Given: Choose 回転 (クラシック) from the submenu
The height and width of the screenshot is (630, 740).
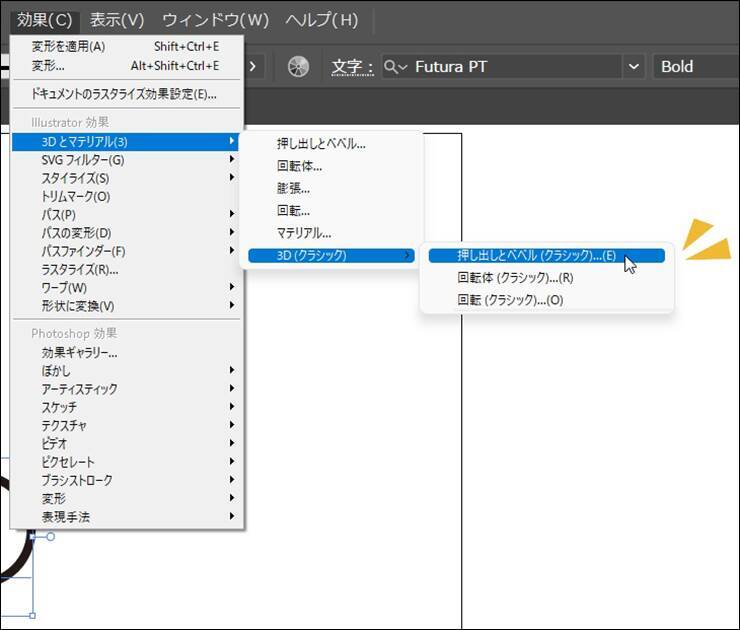Looking at the screenshot, I should [x=510, y=300].
